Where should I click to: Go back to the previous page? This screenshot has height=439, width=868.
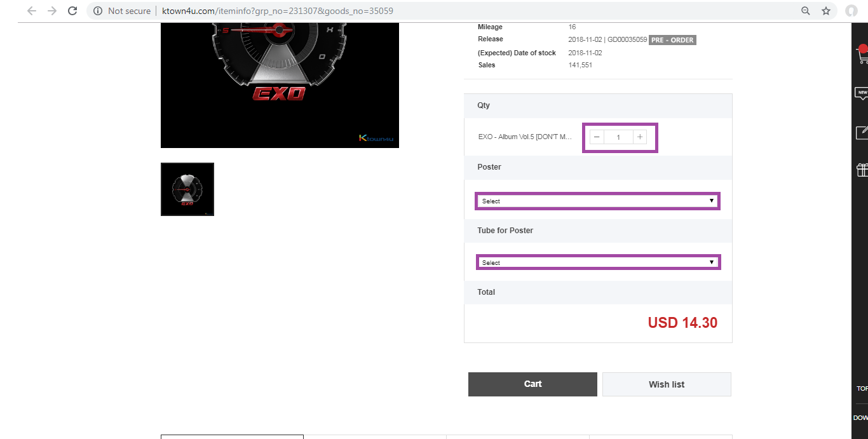32,11
